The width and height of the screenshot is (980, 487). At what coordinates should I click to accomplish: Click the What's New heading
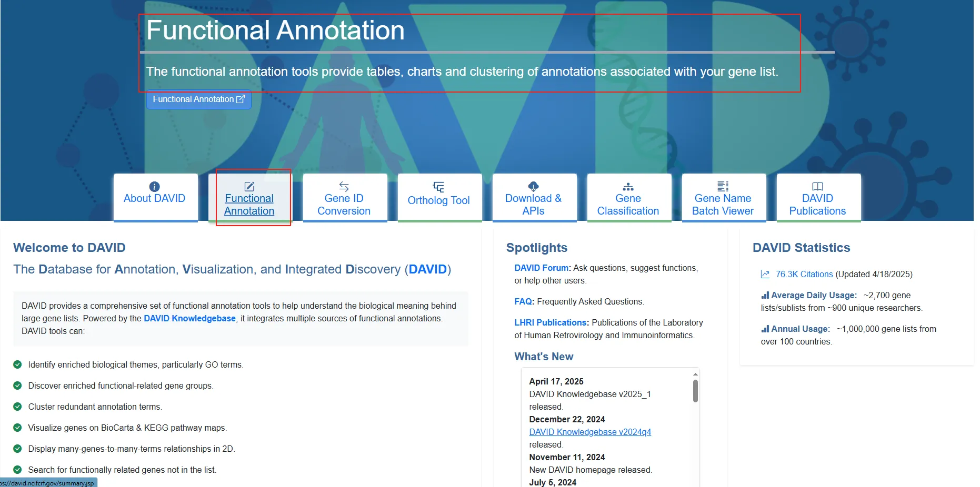click(544, 357)
